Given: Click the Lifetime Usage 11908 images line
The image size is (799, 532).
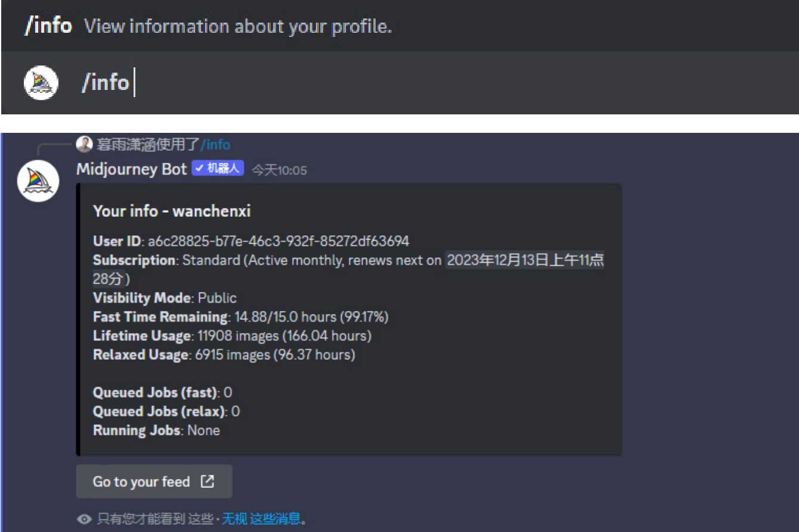Looking at the screenshot, I should click(x=232, y=336).
